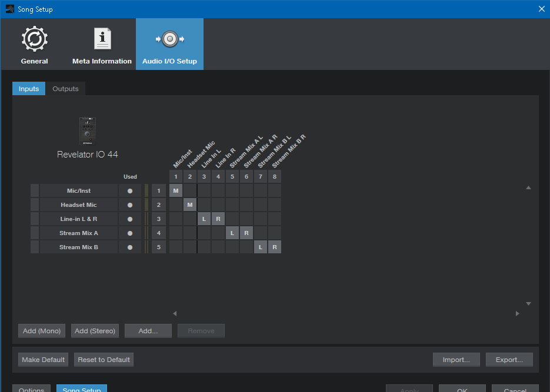550x392 pixels.
Task: Toggle the R cell of Stream Mix B row
Action: tap(275, 247)
